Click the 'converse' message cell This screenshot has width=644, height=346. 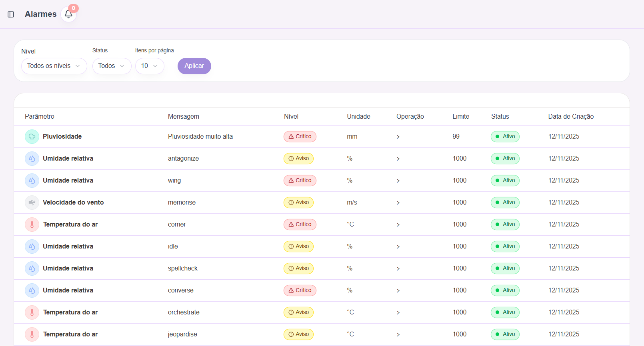point(181,290)
